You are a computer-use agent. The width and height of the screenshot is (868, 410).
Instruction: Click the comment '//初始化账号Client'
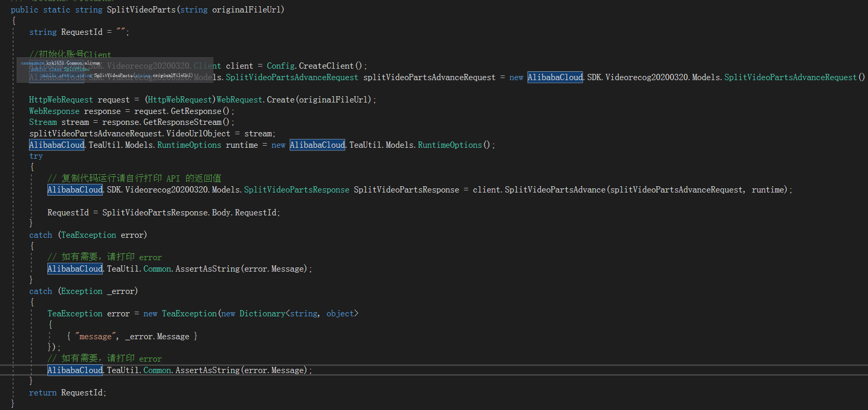[70, 55]
